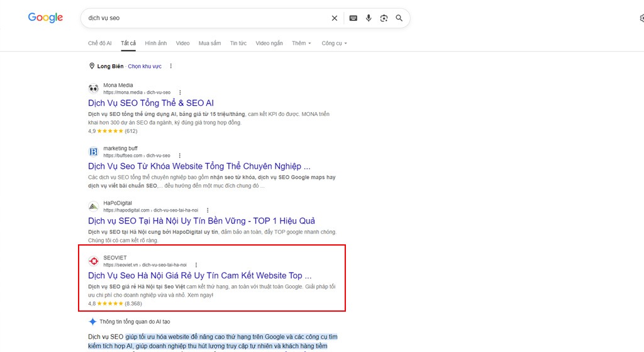Open the Mua sắm tab

[210, 43]
